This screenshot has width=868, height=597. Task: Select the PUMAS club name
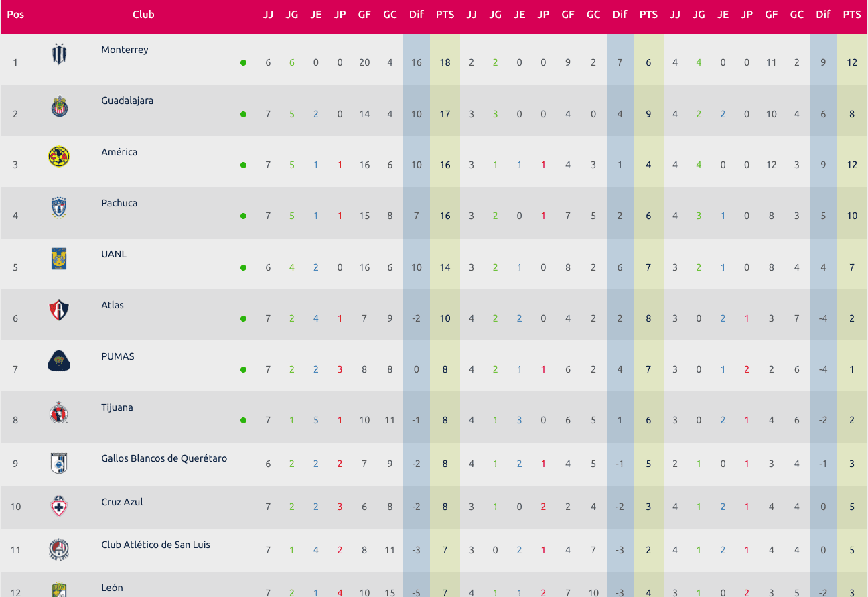(118, 356)
